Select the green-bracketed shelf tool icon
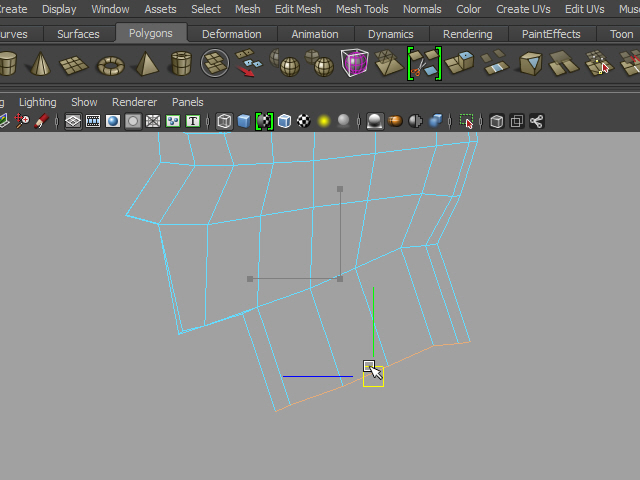The height and width of the screenshot is (480, 640). [x=424, y=65]
